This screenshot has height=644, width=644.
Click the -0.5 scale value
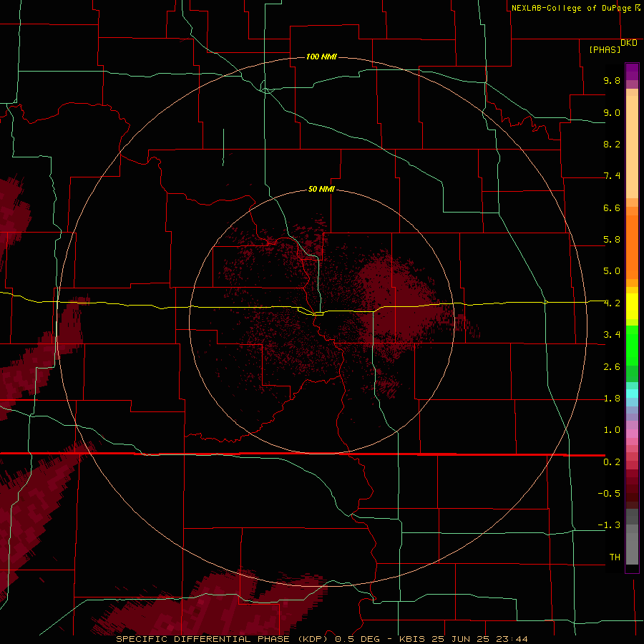pos(609,494)
